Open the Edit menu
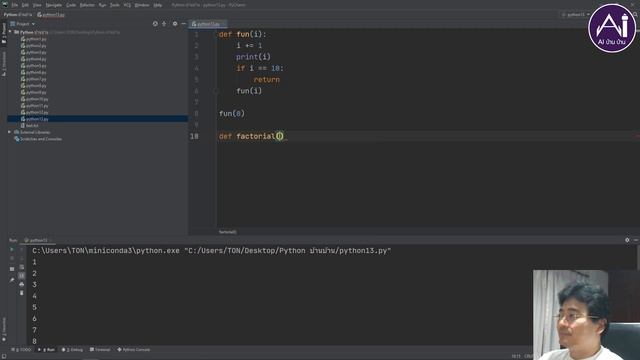This screenshot has height=360, width=640. (x=25, y=5)
